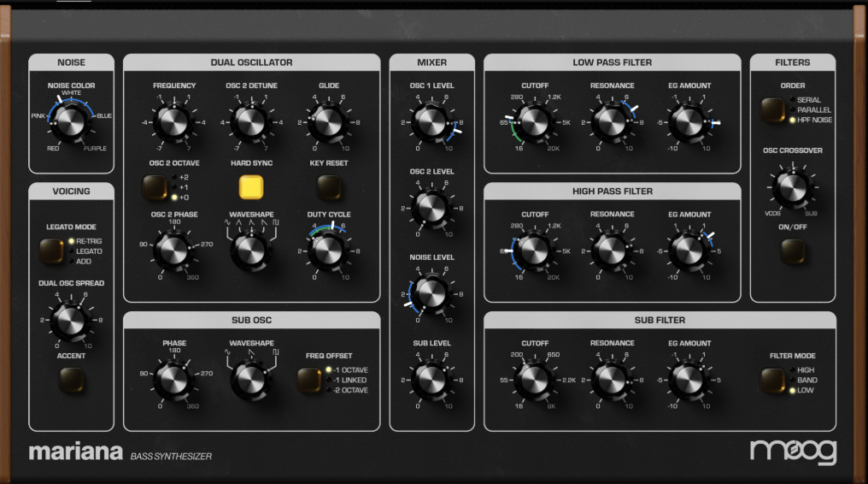Viewport: 868px width, 484px height.
Task: Toggle the yellow Hard Sync button
Action: [251, 187]
